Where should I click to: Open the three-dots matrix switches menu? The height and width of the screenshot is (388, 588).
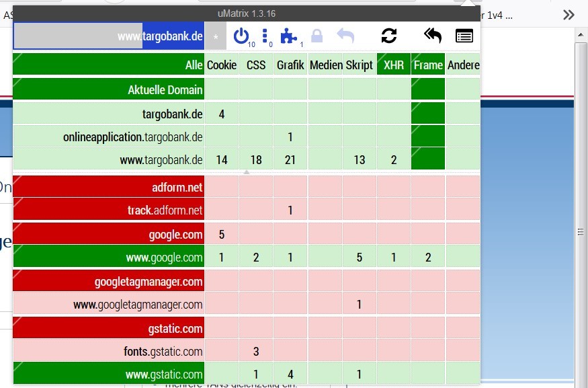click(x=265, y=36)
